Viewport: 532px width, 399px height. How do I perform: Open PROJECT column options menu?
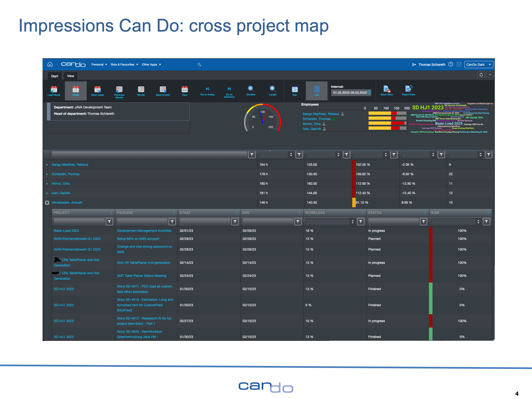click(111, 213)
